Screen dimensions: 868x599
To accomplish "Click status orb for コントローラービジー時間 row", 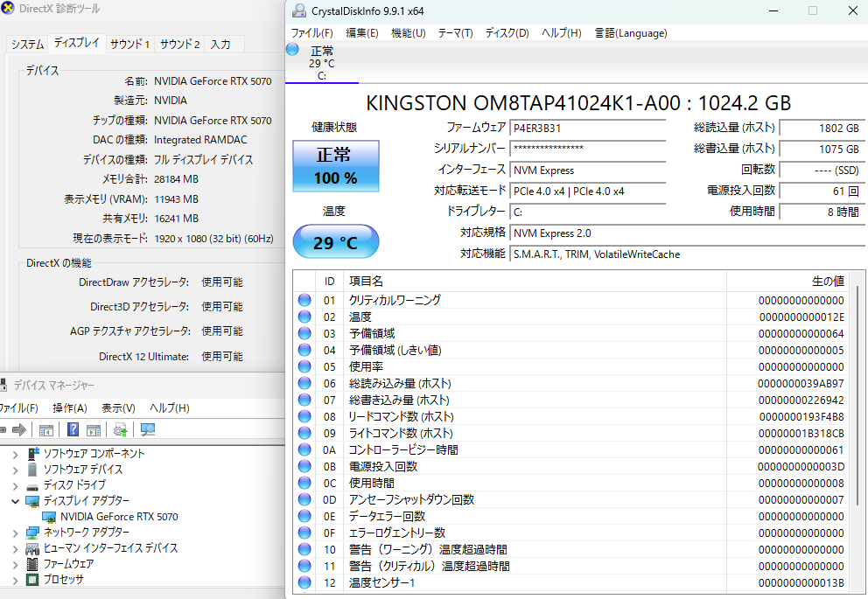I will coord(304,449).
